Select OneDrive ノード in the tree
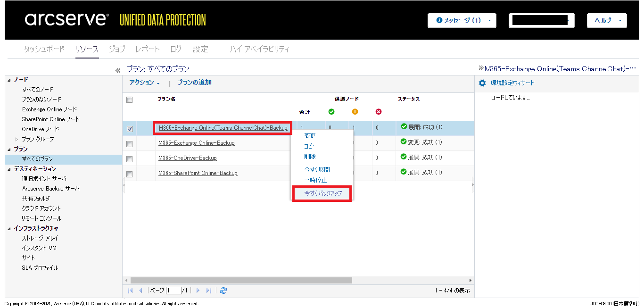The width and height of the screenshot is (644, 308). coord(41,129)
